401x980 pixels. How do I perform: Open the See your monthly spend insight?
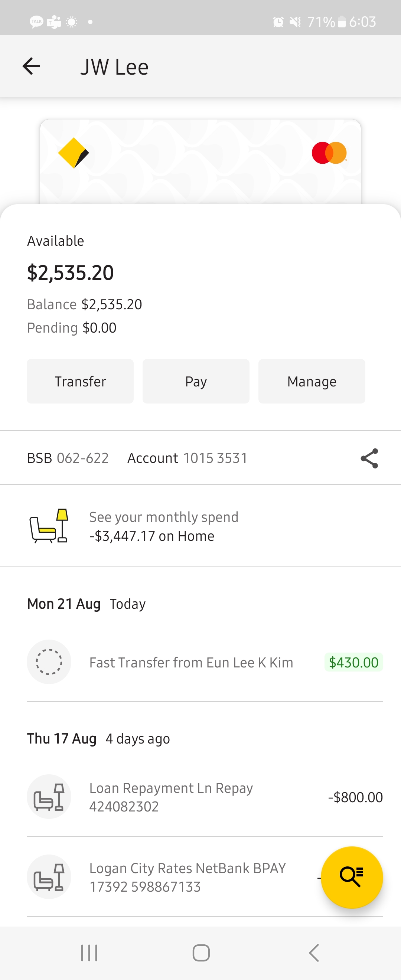point(164,526)
